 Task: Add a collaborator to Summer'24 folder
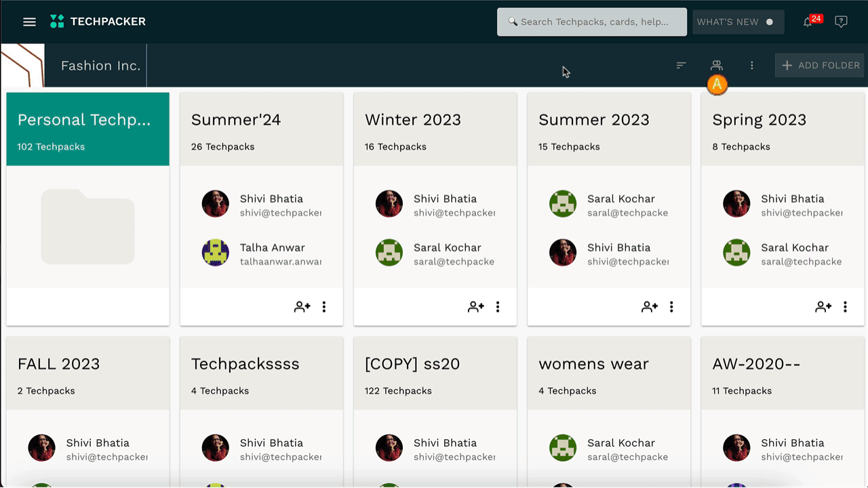click(x=302, y=307)
